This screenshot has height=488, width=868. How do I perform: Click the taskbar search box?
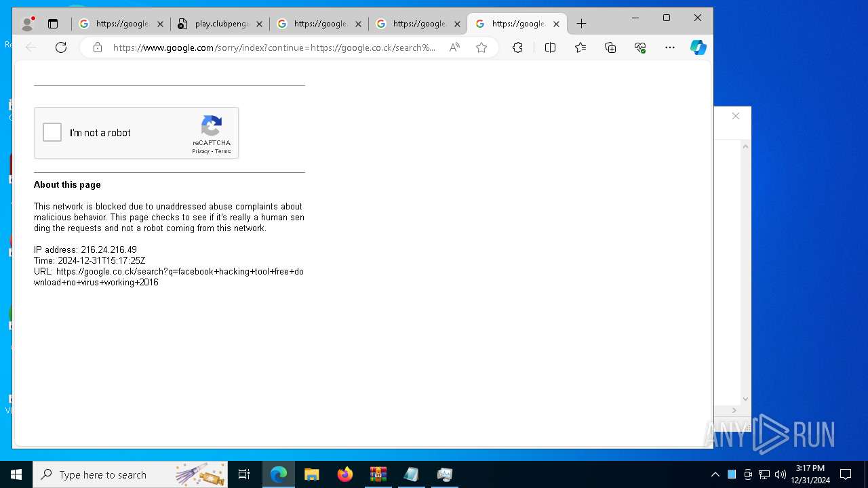click(x=130, y=474)
